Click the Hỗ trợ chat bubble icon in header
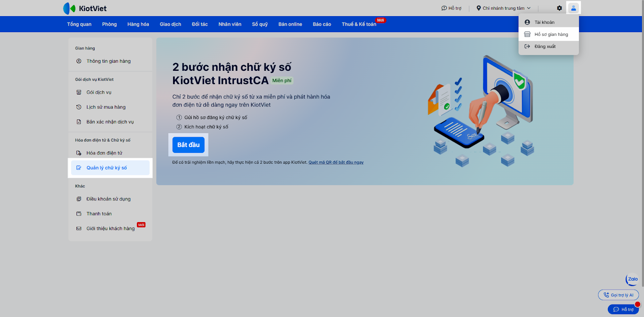This screenshot has height=317, width=644. click(444, 8)
